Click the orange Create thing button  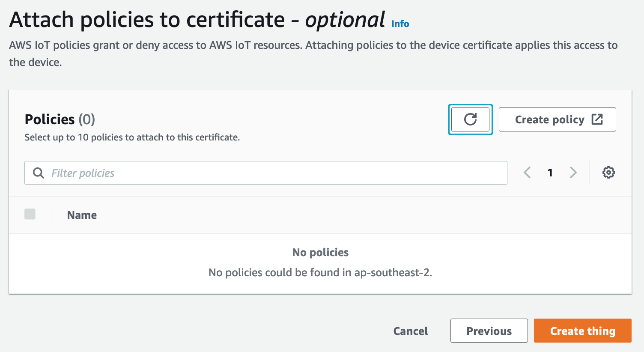[x=582, y=331]
